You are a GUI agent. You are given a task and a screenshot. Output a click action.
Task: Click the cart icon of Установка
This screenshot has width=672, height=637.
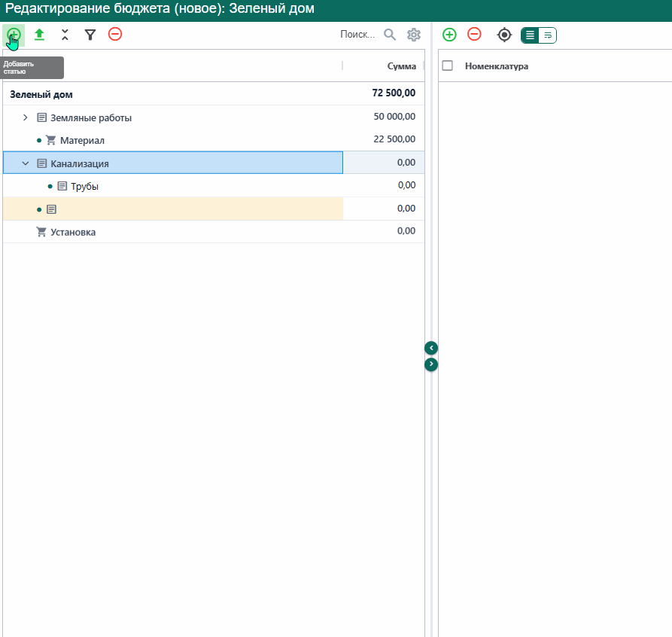(41, 232)
